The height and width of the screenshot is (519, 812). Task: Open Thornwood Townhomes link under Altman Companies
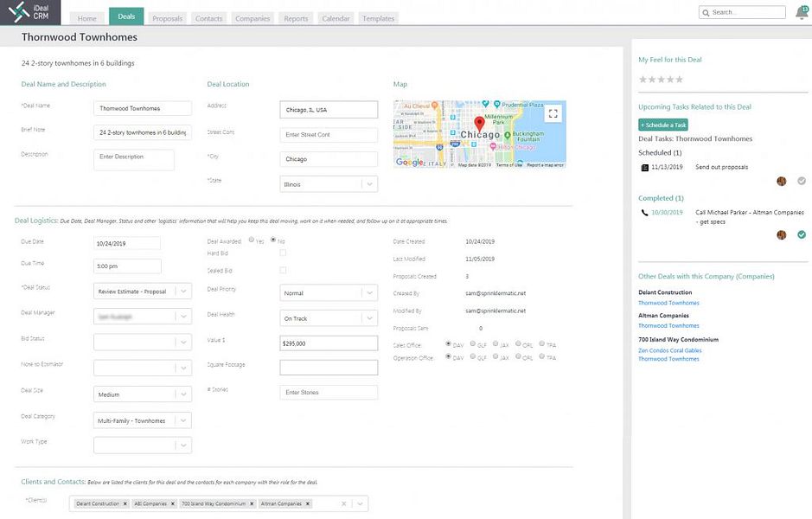tap(668, 326)
